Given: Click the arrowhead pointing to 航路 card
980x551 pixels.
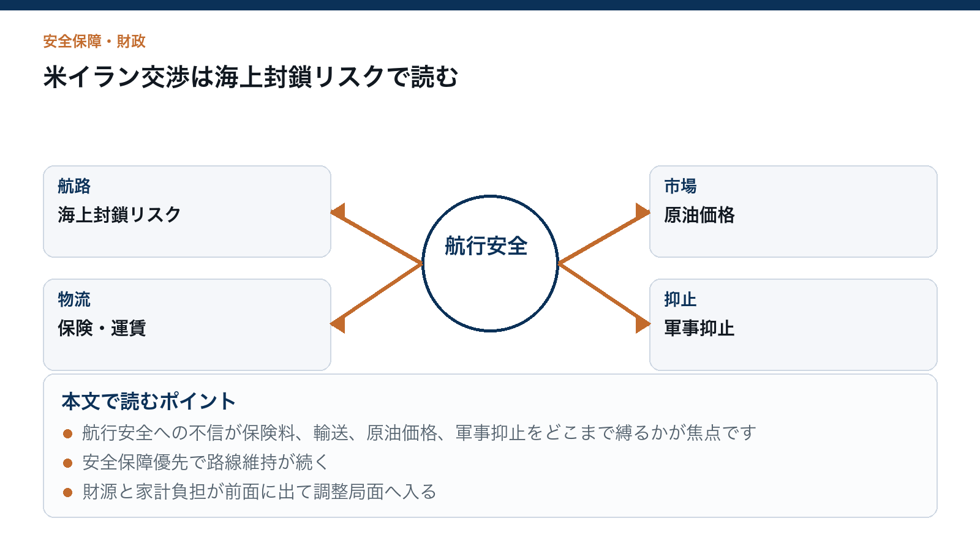Looking at the screenshot, I should coord(338,212).
